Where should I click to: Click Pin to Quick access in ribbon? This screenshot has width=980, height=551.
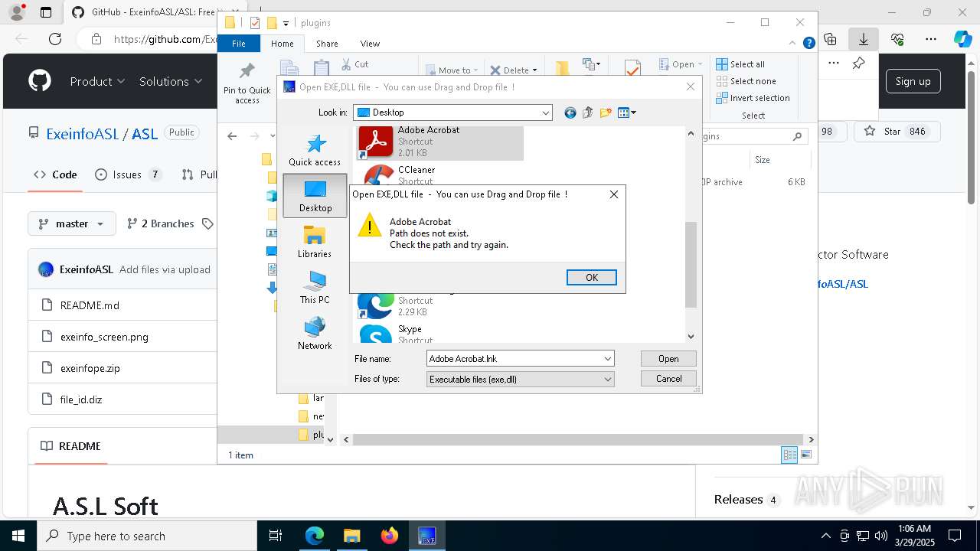pos(247,83)
